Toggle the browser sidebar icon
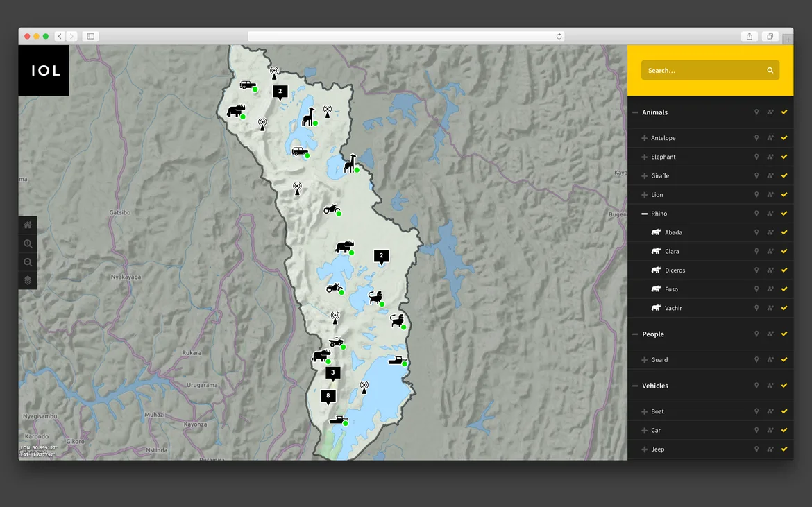Viewport: 812px width, 507px height. pyautogui.click(x=91, y=36)
